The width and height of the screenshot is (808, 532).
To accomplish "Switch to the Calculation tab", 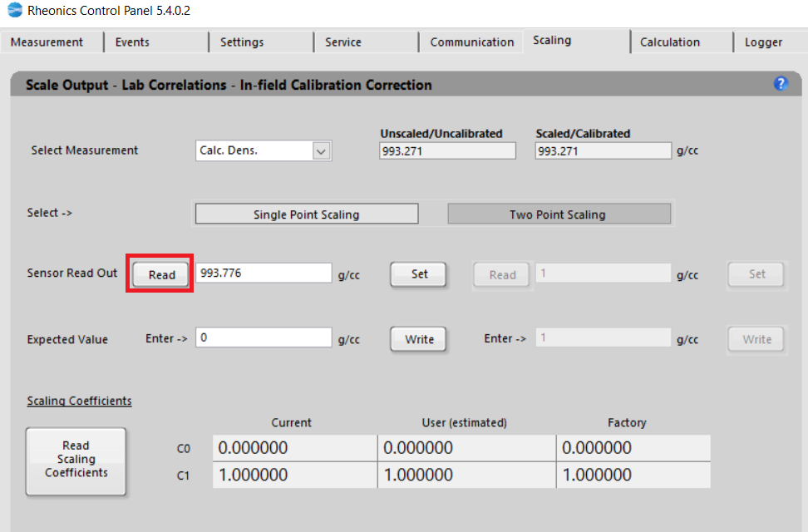I will point(669,42).
